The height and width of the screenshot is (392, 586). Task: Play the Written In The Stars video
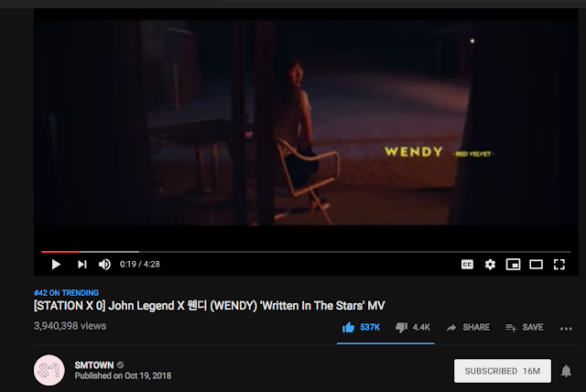click(56, 265)
